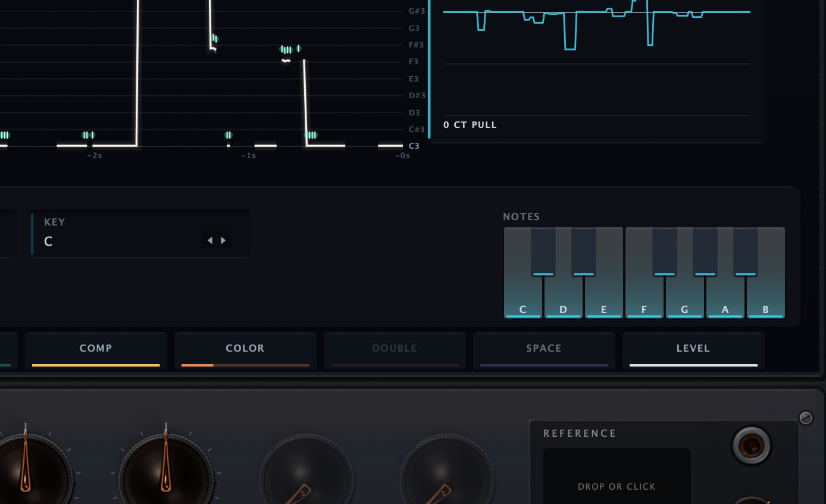Switch to the COLOR tab
This screenshot has height=504, width=826.
pyautogui.click(x=245, y=350)
